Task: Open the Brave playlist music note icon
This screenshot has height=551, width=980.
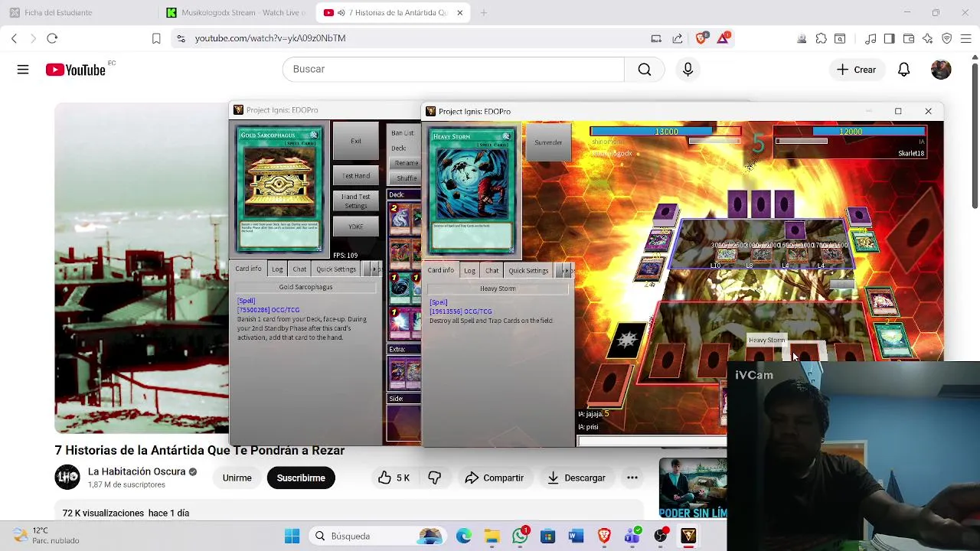Action: click(x=871, y=38)
